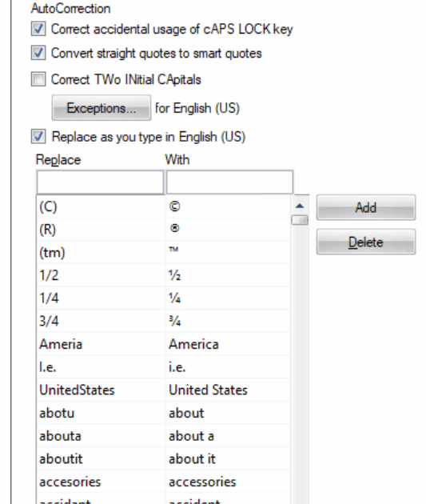Focus the Replace text field
This screenshot has height=504, width=426.
point(100,182)
